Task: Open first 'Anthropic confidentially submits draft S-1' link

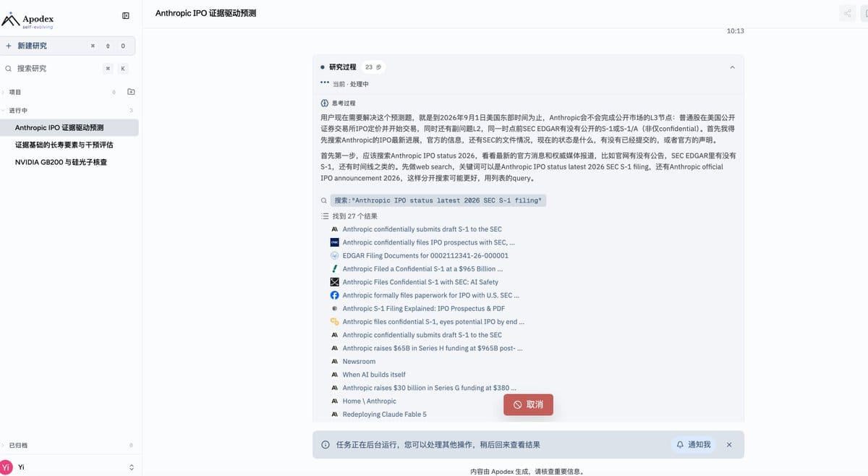Action: click(x=422, y=229)
